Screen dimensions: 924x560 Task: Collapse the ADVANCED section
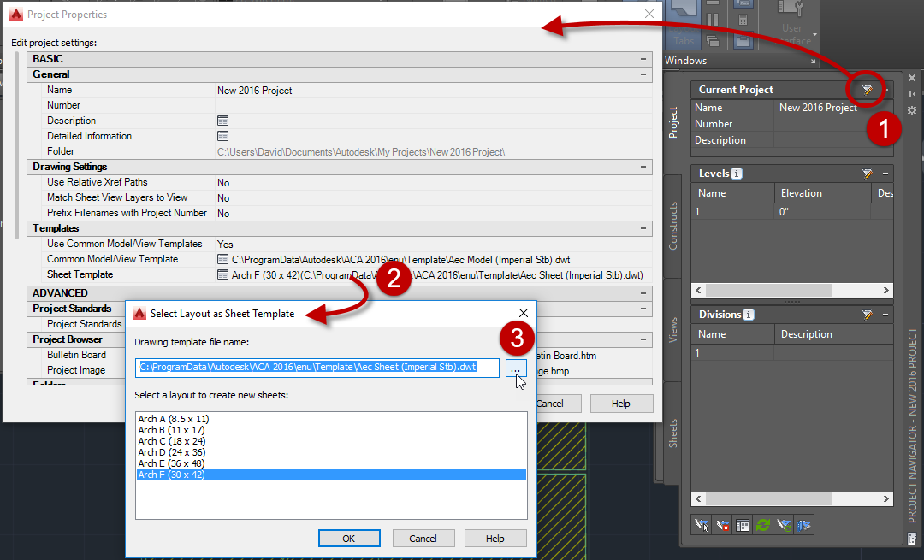click(x=643, y=292)
